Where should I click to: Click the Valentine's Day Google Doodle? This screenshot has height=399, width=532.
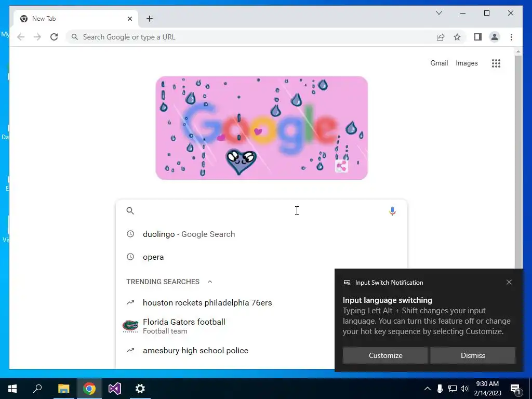coord(262,128)
